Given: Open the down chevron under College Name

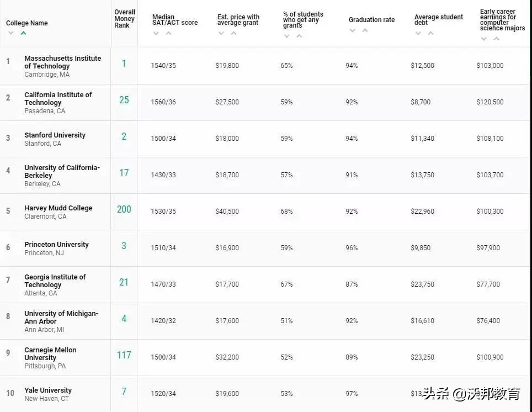Looking at the screenshot, I should click(10, 33).
